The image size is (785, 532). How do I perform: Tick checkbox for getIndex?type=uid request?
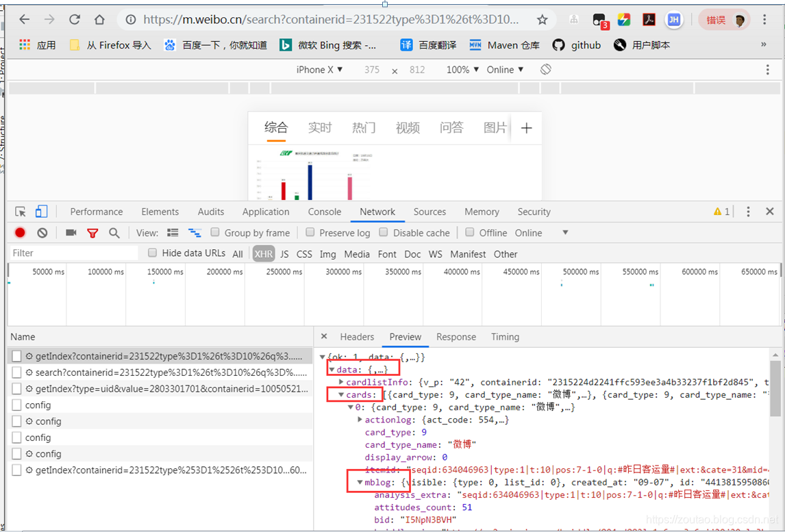[x=16, y=389]
